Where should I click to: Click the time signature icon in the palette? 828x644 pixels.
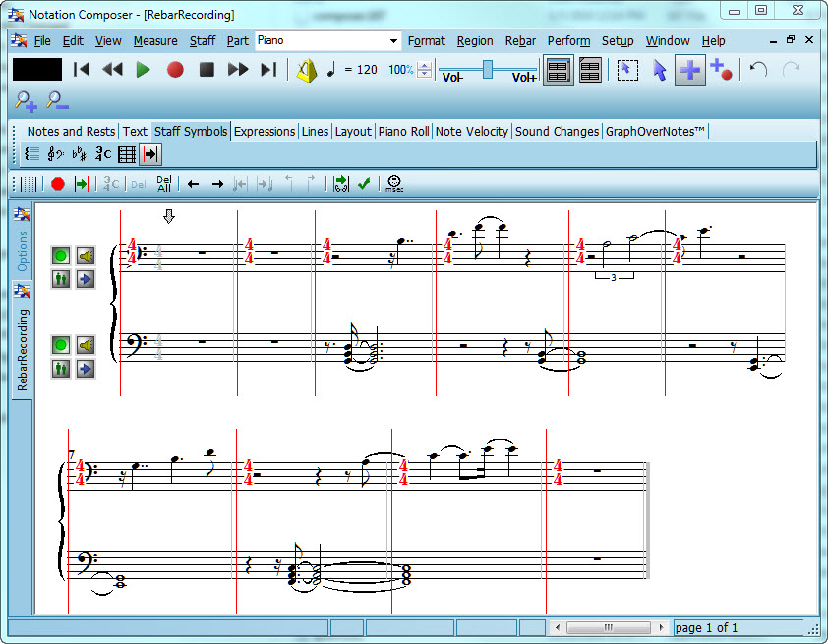pos(101,154)
